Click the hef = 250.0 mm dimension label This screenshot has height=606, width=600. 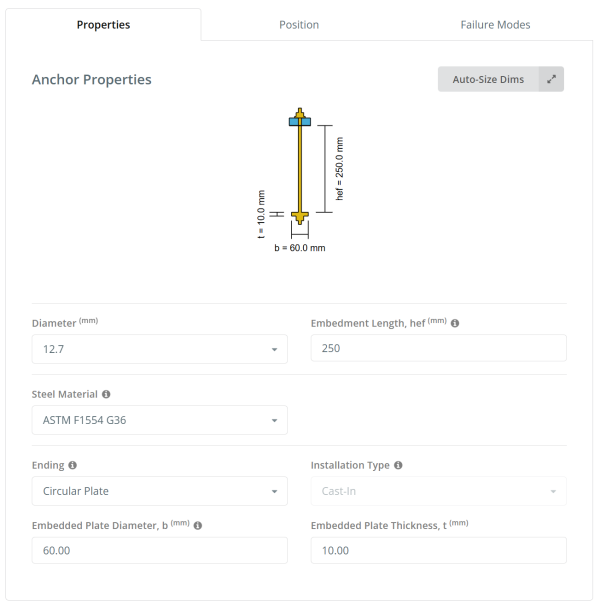pyautogui.click(x=340, y=168)
